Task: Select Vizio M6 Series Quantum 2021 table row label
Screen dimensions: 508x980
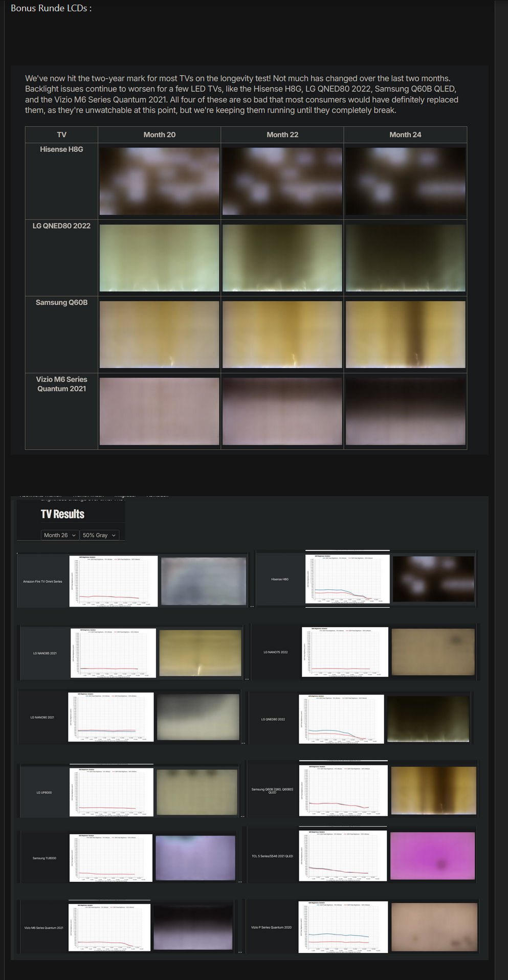Action: pyautogui.click(x=61, y=384)
